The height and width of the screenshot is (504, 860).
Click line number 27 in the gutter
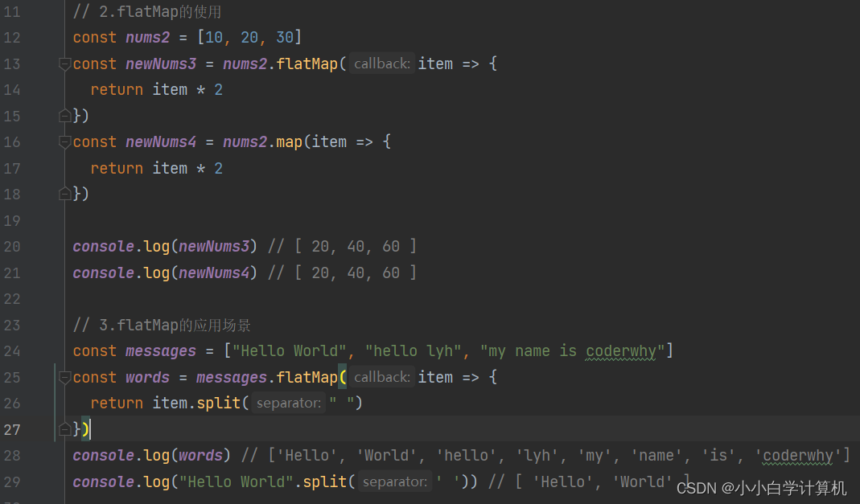tap(12, 430)
